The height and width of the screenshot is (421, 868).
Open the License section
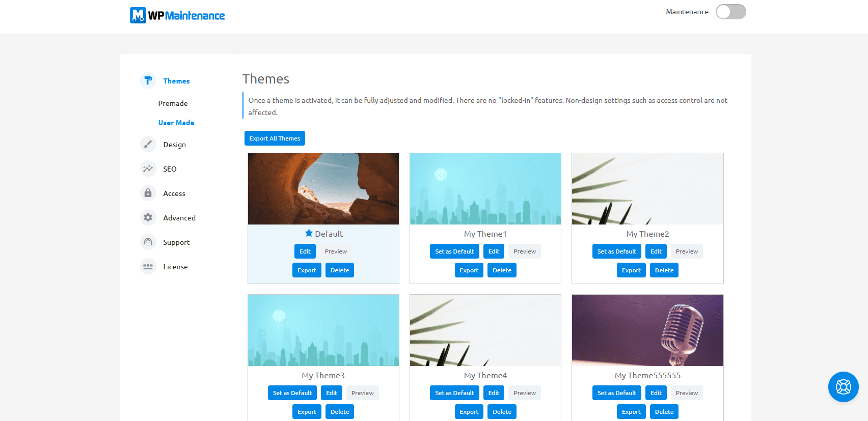pos(175,267)
